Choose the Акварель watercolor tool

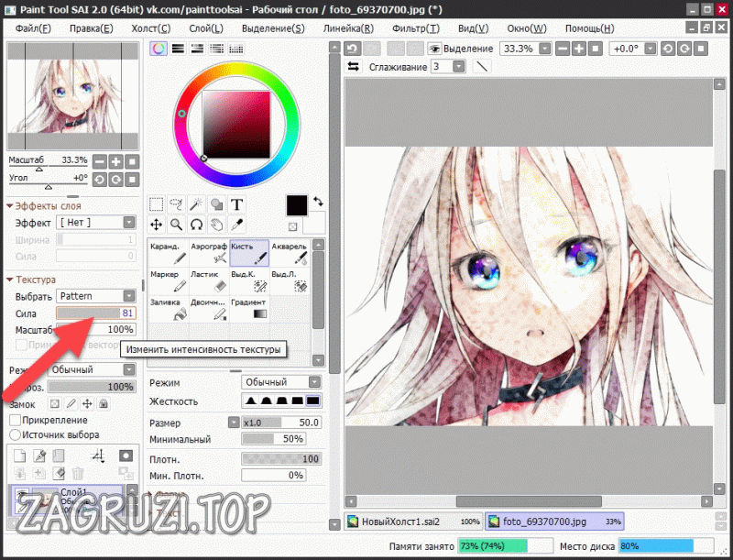pyautogui.click(x=290, y=253)
